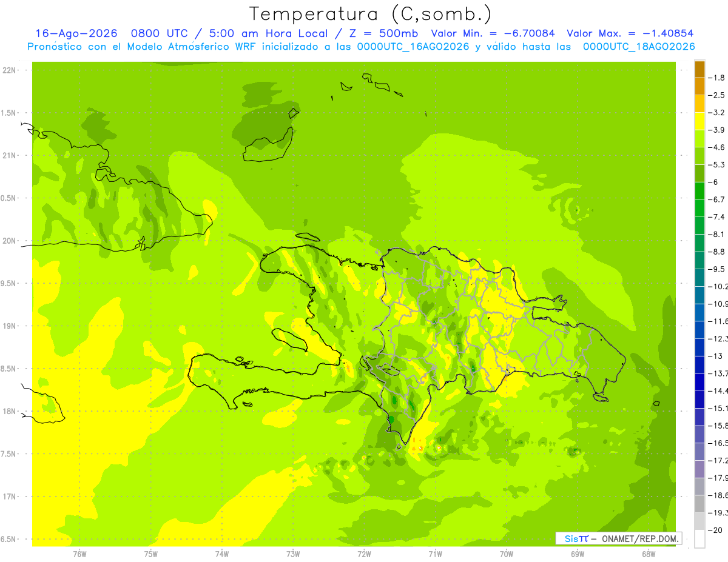The width and height of the screenshot is (728, 562).
Task: Click the "76W" longitude label
Action: [x=79, y=554]
